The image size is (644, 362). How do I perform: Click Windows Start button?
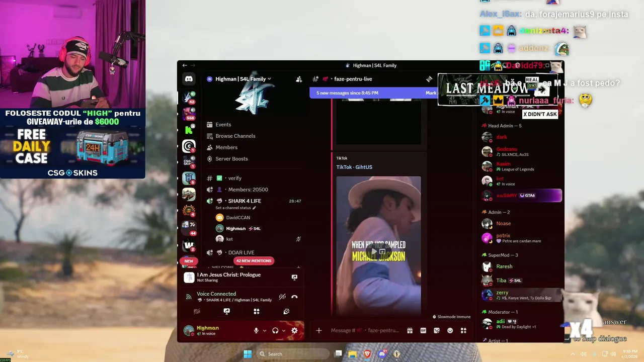click(x=248, y=354)
